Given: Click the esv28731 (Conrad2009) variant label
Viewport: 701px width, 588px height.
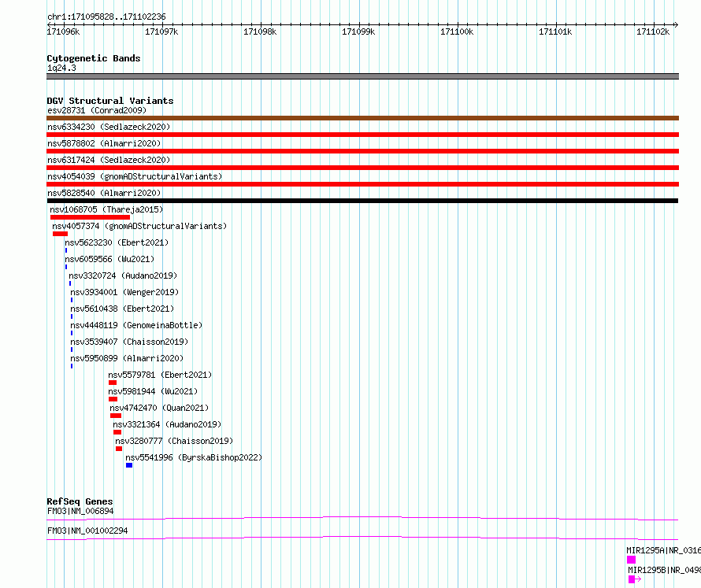Looking at the screenshot, I should (97, 110).
